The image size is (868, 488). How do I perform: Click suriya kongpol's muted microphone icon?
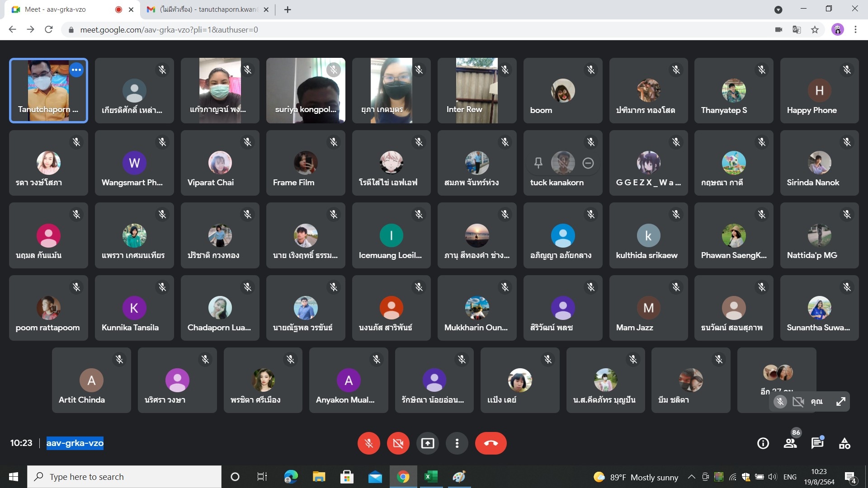334,70
